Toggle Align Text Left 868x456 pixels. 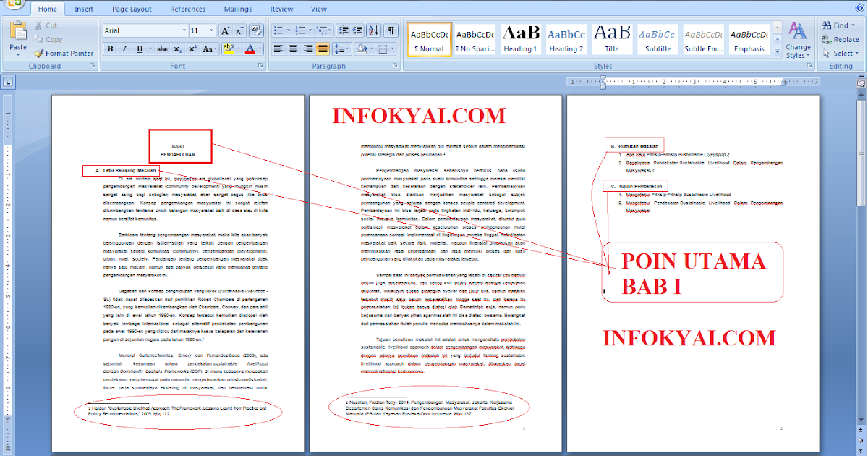point(278,48)
